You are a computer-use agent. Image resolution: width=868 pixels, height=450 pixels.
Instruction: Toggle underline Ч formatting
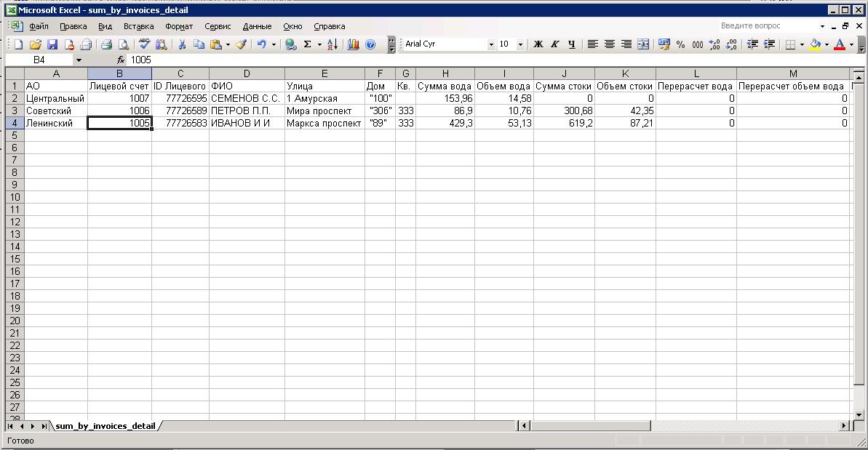(571, 44)
